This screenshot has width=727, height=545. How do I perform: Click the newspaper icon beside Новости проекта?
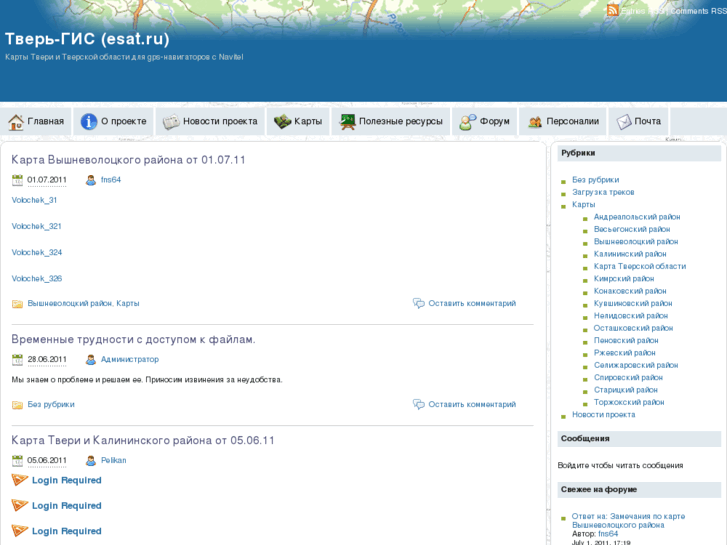(x=171, y=122)
